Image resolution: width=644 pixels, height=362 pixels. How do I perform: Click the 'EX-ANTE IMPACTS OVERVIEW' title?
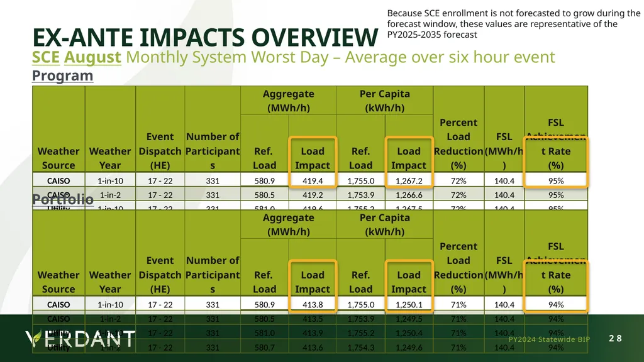coord(205,37)
